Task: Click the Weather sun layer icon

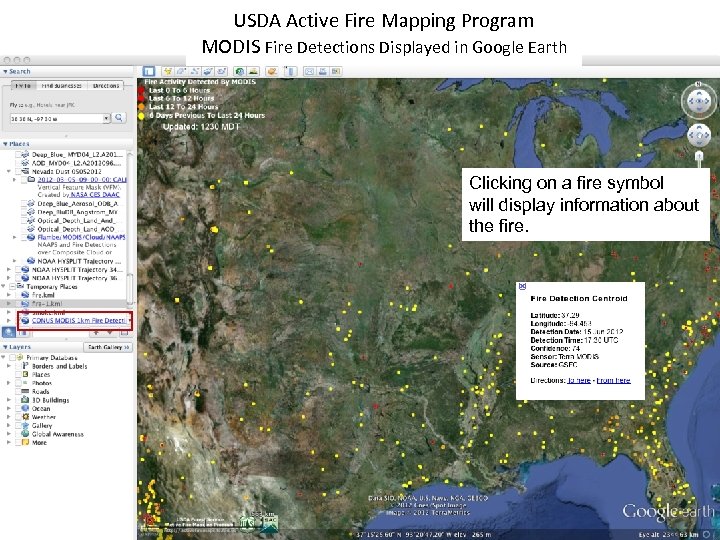Action: pos(25,417)
